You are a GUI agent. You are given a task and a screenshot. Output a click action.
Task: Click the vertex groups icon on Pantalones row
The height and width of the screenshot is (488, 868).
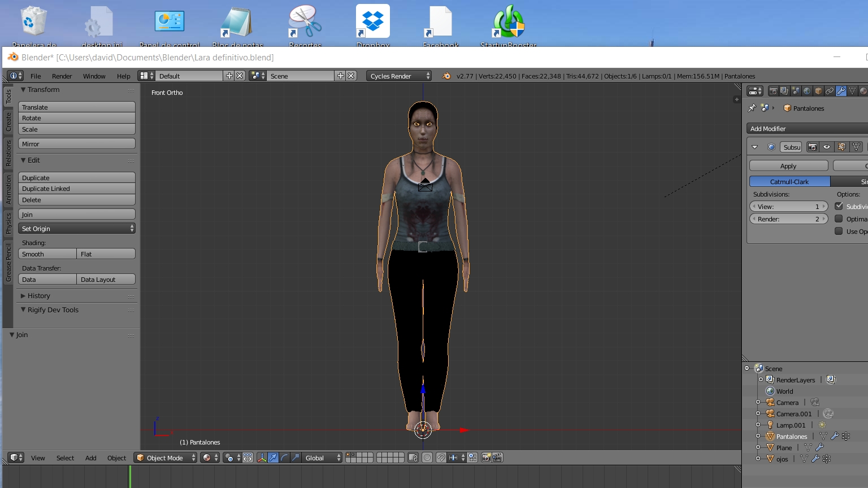846,436
